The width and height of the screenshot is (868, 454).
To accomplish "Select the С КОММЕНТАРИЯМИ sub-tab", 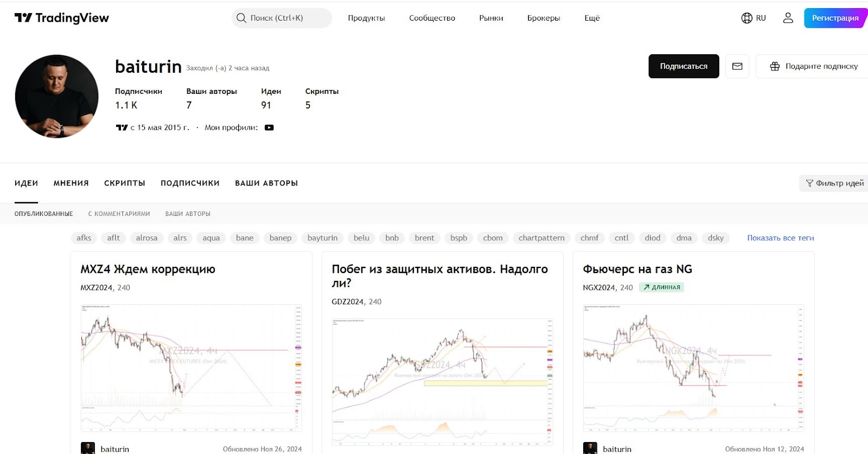I will (119, 214).
